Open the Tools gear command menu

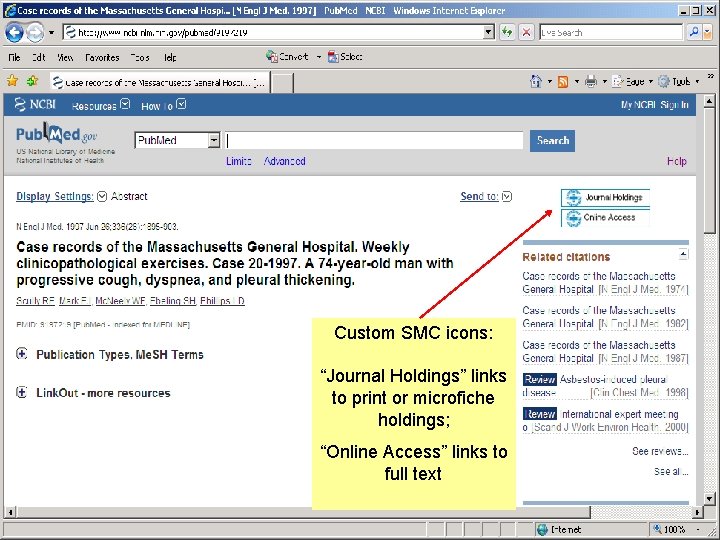[x=678, y=82]
